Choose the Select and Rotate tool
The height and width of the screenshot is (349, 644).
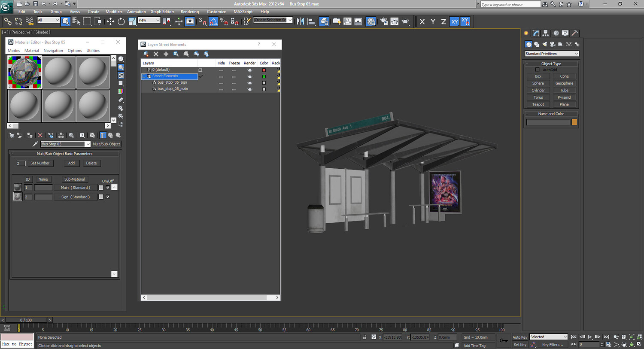(x=121, y=21)
